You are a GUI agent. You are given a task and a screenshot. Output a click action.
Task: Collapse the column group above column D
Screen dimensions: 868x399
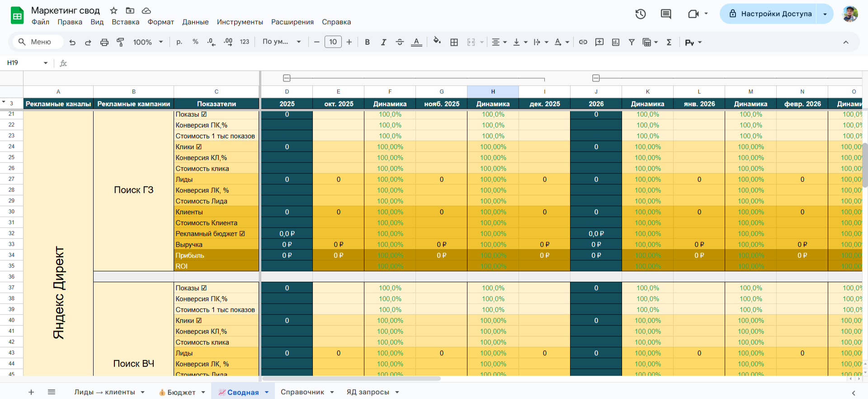[x=287, y=78]
